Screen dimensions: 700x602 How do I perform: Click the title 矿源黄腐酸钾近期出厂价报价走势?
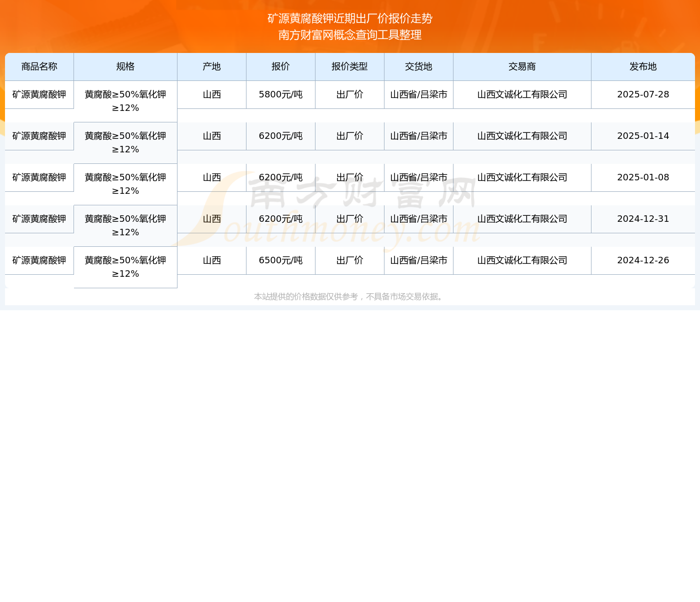350,18
